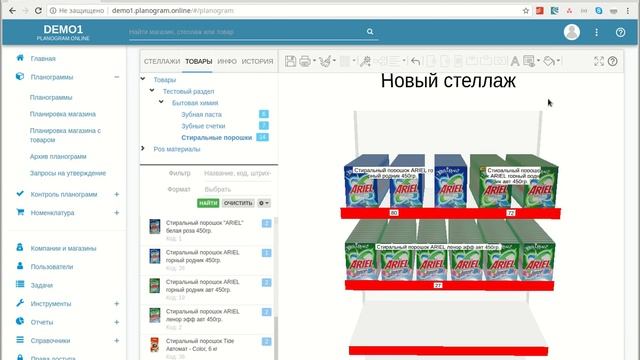The width and height of the screenshot is (640, 360).
Task: Click the browser back arrow
Action: pyautogui.click(x=12, y=11)
